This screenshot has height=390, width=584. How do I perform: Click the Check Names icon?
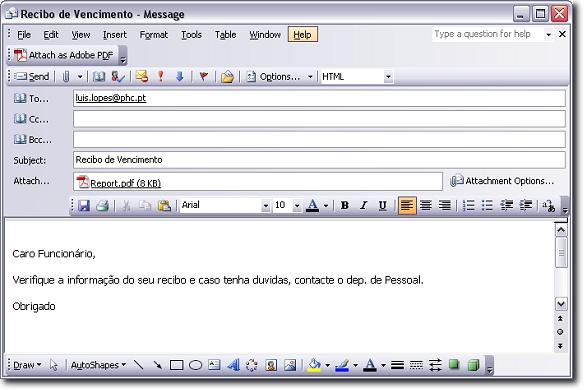[x=118, y=77]
